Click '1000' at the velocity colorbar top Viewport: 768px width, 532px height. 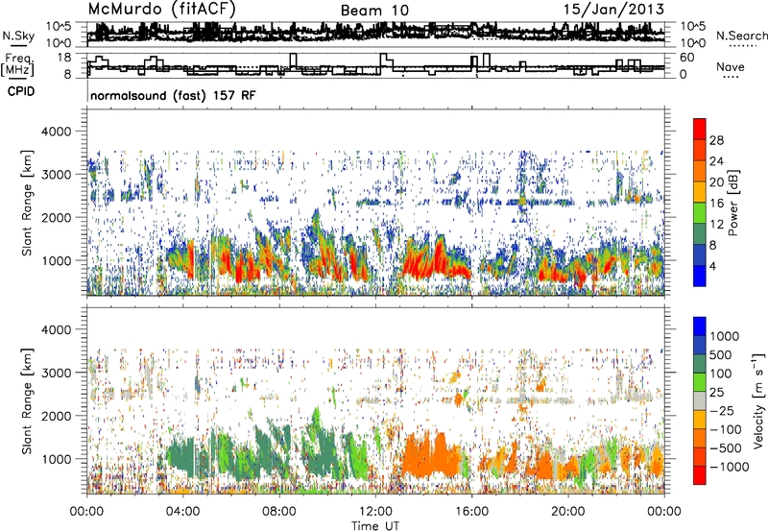725,336
